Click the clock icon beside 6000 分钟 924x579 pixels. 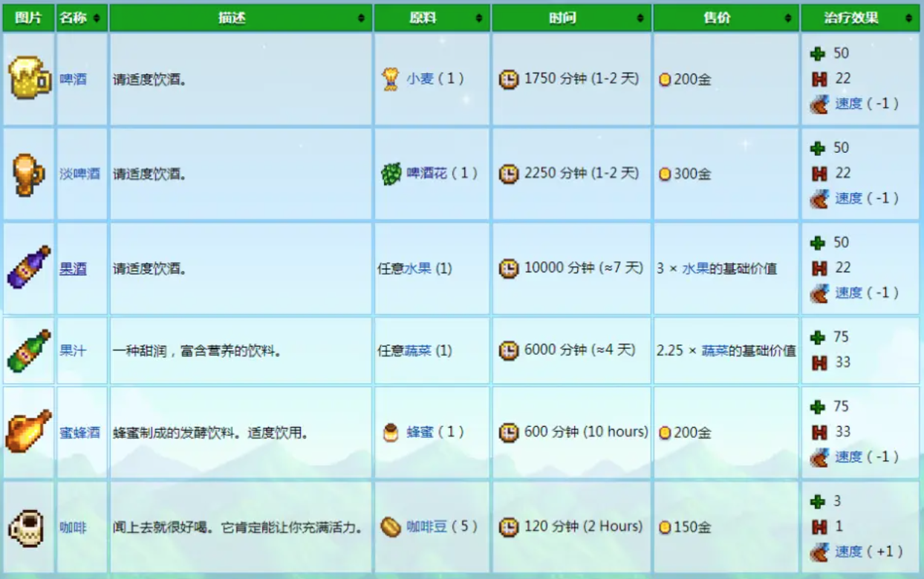click(x=509, y=350)
